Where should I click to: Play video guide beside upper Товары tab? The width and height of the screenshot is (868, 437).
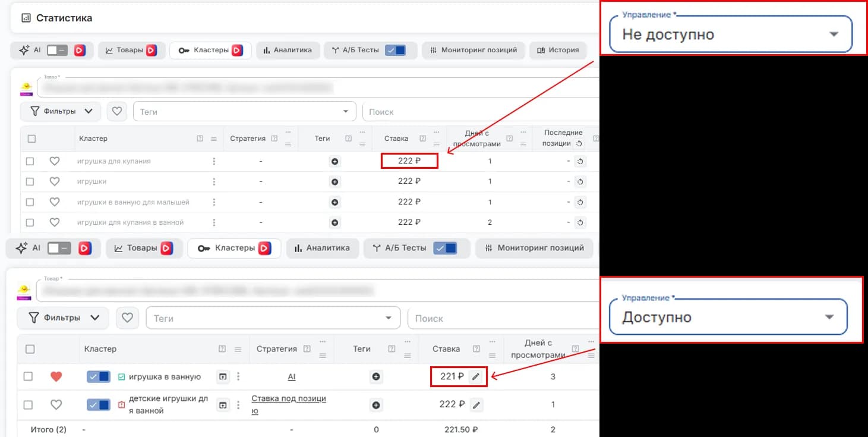(151, 51)
